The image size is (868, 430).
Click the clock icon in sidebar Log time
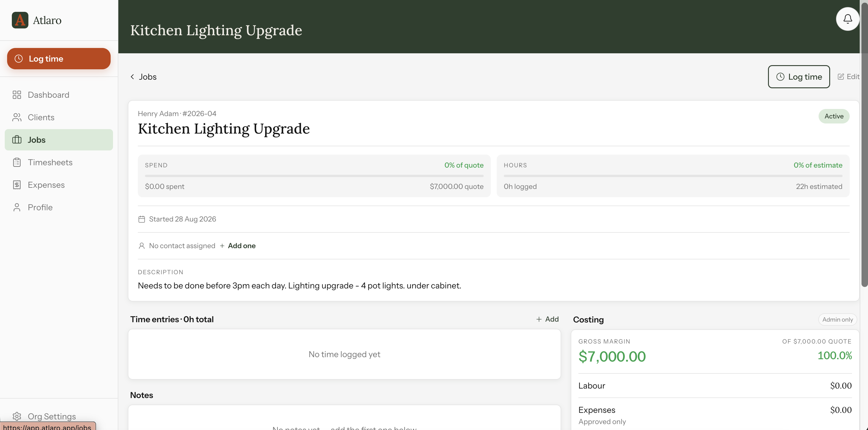click(x=19, y=59)
